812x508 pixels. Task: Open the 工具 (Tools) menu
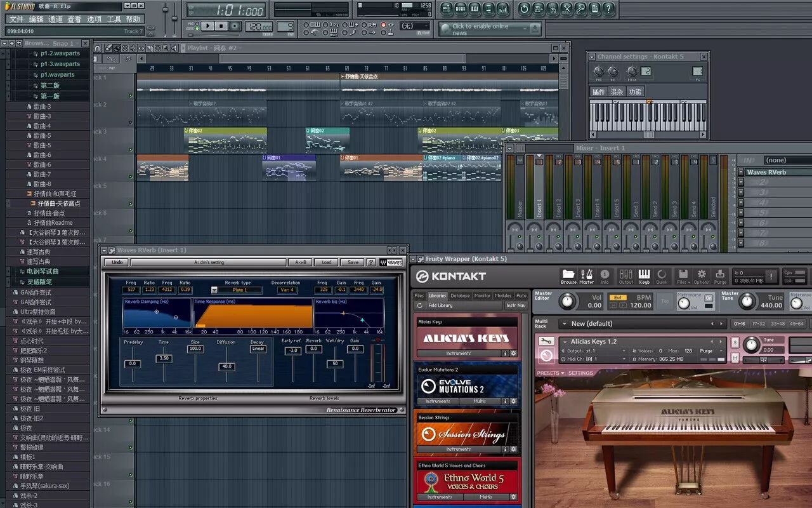[x=114, y=19]
